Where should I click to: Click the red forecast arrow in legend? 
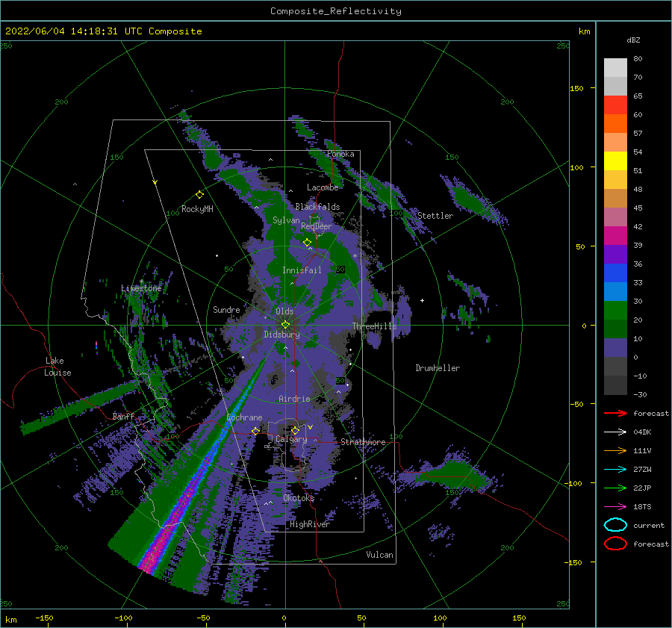click(615, 413)
